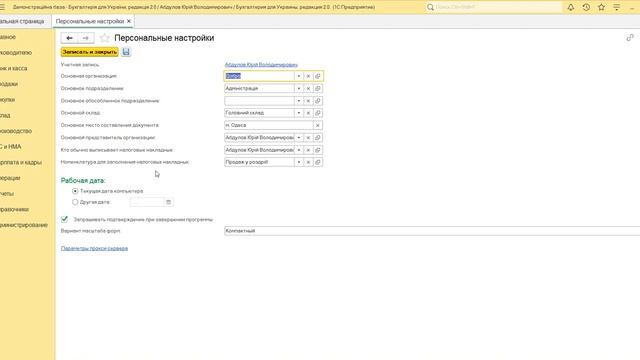This screenshot has width=640, height=360.
Task: Clear Основное подразделение field
Action: (x=308, y=88)
